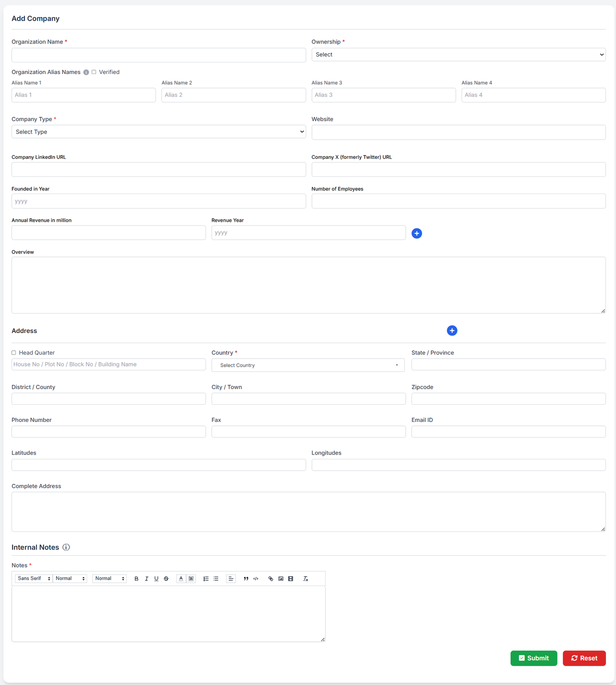This screenshot has height=685, width=616.
Task: Focus the District / County field
Action: point(109,399)
